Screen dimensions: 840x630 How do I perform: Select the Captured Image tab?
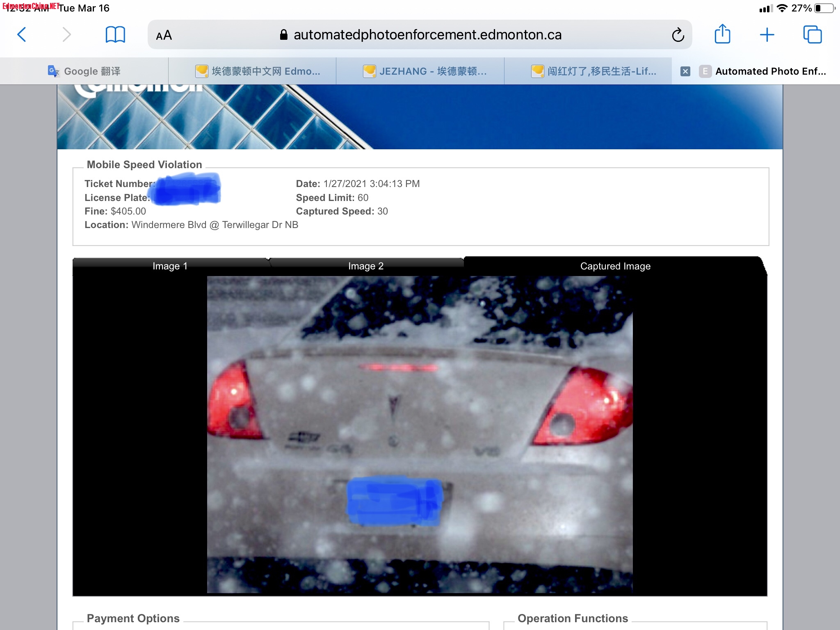coord(615,266)
